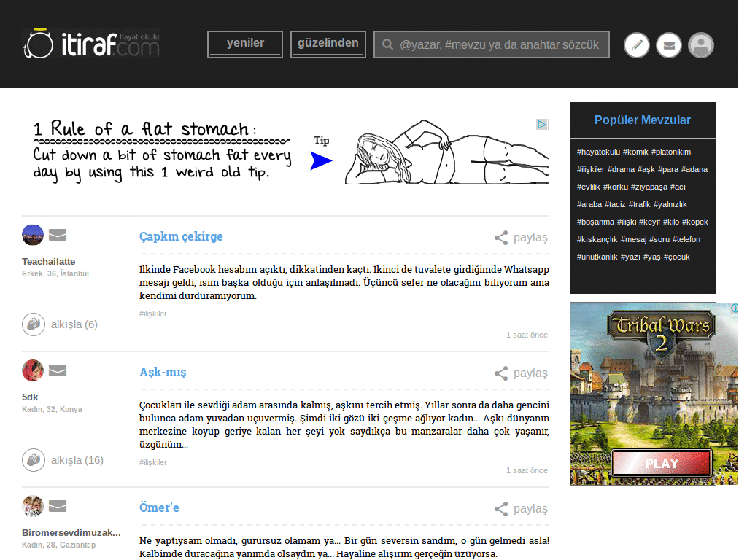Click PLAY on Tribal Wars 2 ad
The height and width of the screenshot is (560, 747).
662,463
